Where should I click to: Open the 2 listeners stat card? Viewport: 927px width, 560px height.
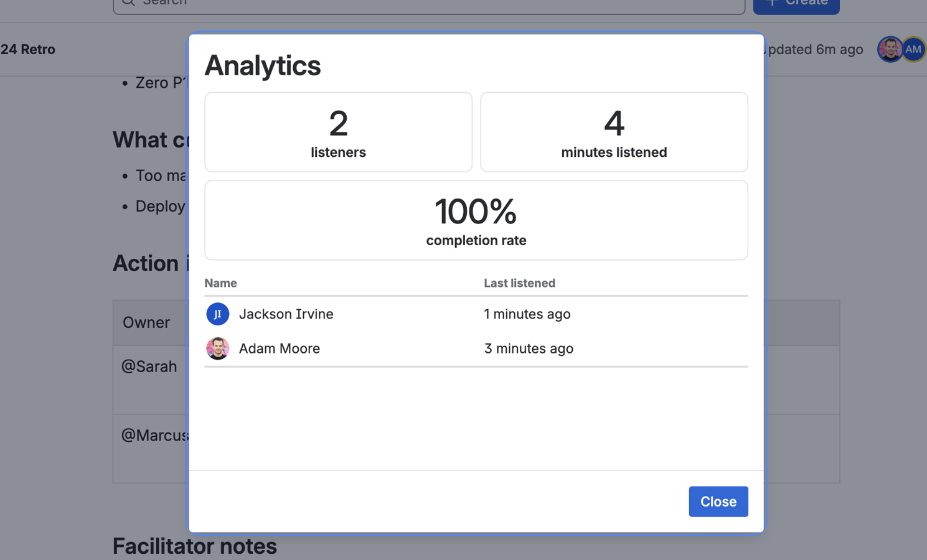[x=338, y=132]
